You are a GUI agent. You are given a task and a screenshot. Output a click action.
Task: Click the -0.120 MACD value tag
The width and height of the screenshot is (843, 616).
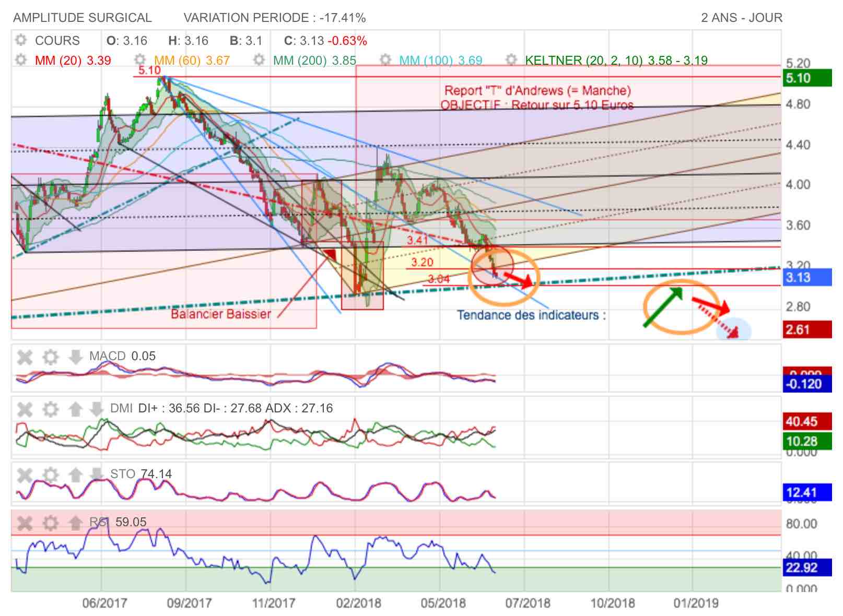[807, 384]
